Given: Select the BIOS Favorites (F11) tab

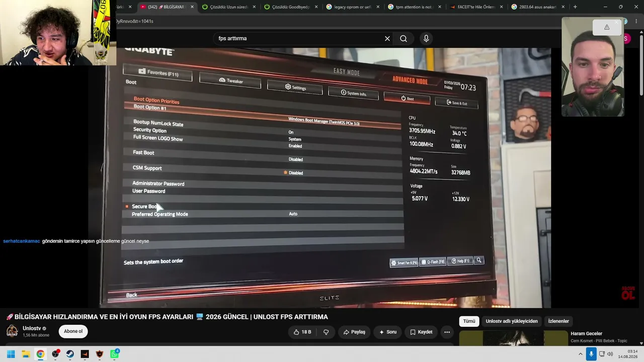Looking at the screenshot, I should point(158,73).
